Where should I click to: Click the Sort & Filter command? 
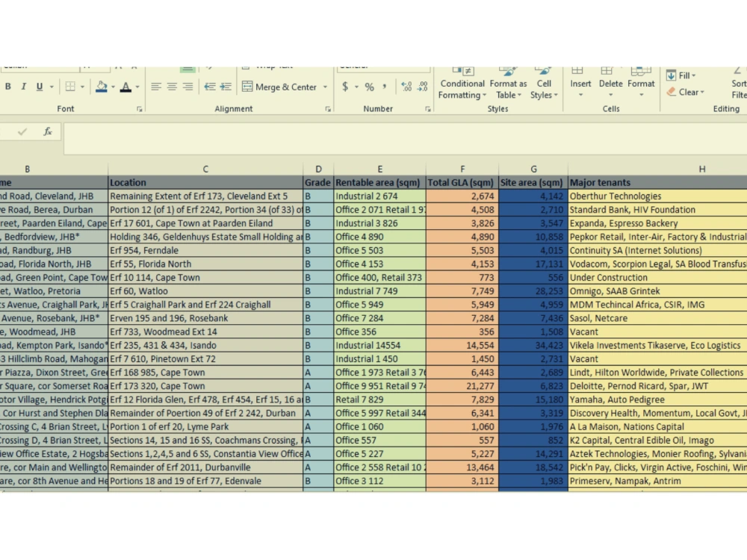pyautogui.click(x=736, y=84)
